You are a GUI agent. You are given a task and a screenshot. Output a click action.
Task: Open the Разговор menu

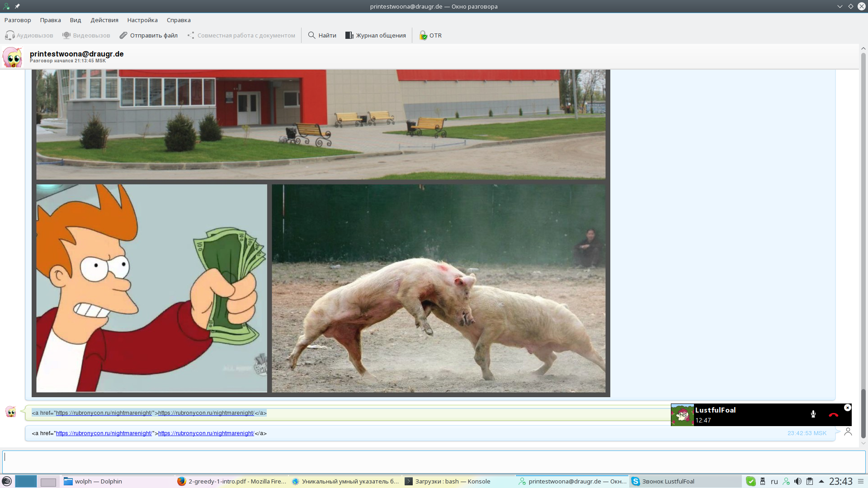tap(18, 20)
